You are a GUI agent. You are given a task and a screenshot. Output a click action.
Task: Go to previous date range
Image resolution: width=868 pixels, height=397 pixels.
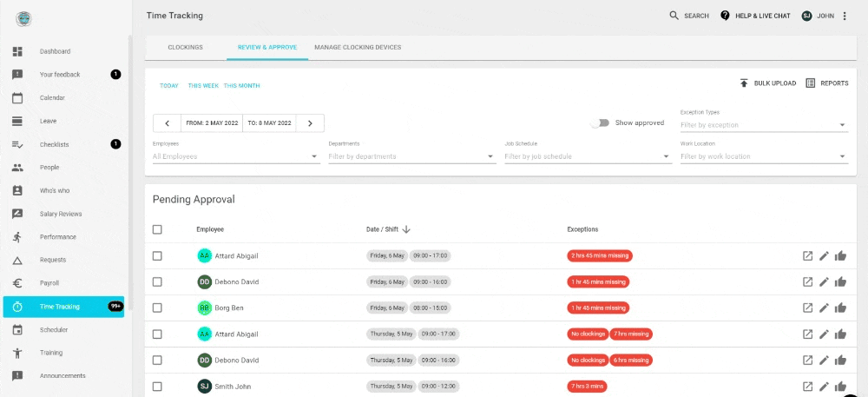(168, 122)
